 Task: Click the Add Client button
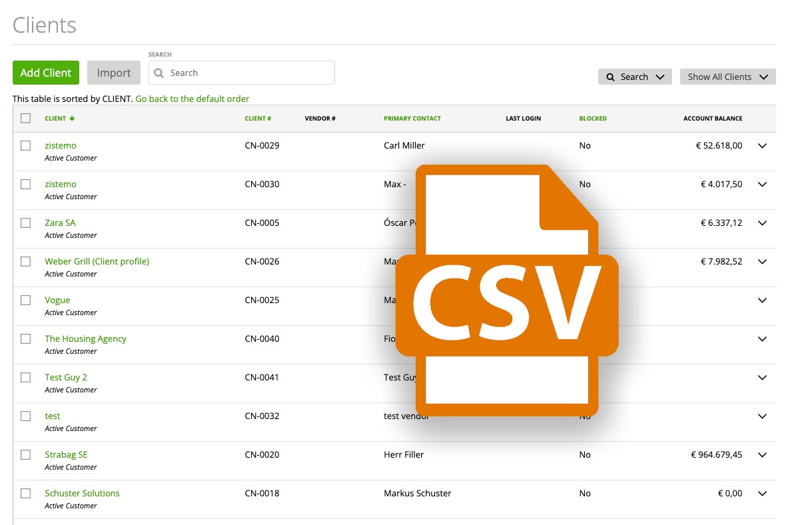coord(45,73)
